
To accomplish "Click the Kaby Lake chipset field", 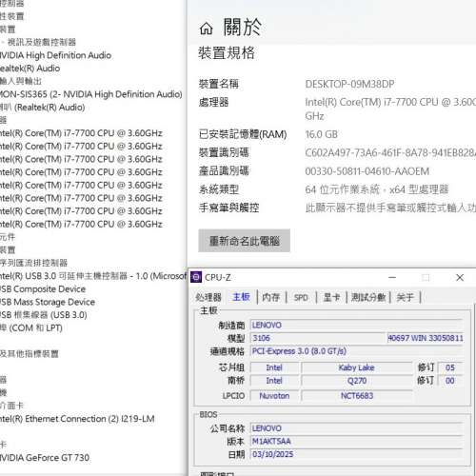I will [357, 367].
